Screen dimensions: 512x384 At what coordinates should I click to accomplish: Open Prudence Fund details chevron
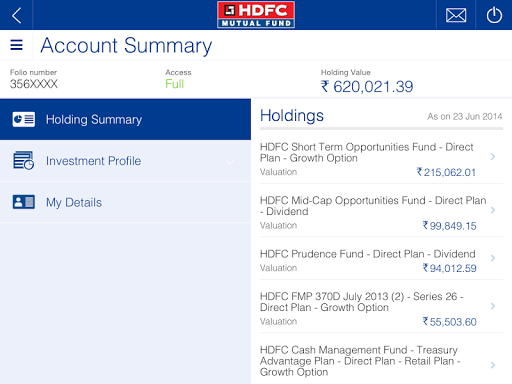[x=493, y=258]
